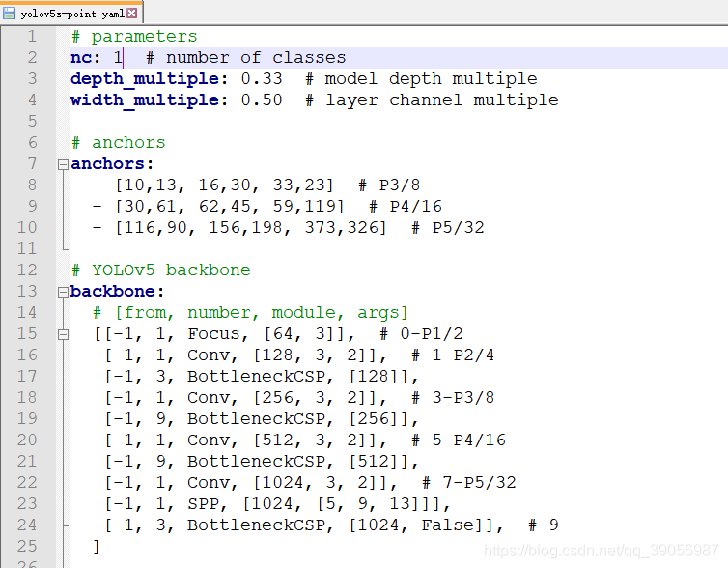Click the 'backbone:' key
Viewport: 728px width, 568px height.
pos(117,292)
